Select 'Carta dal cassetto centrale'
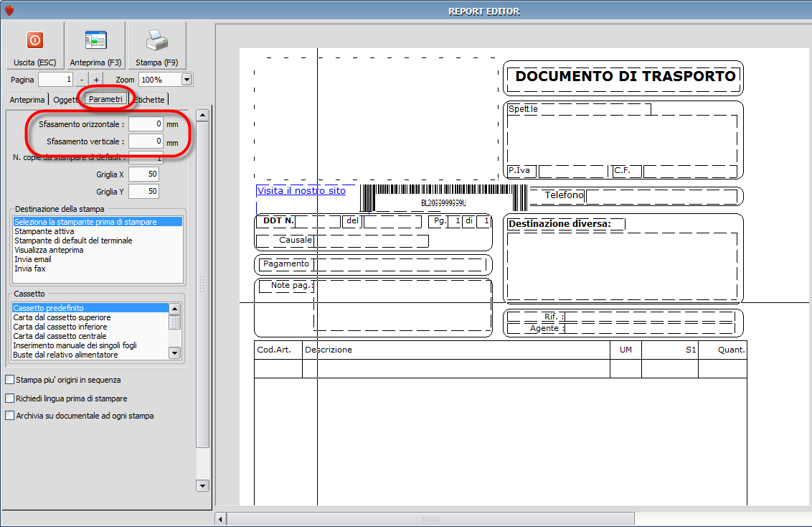The height and width of the screenshot is (527, 812). (x=90, y=336)
